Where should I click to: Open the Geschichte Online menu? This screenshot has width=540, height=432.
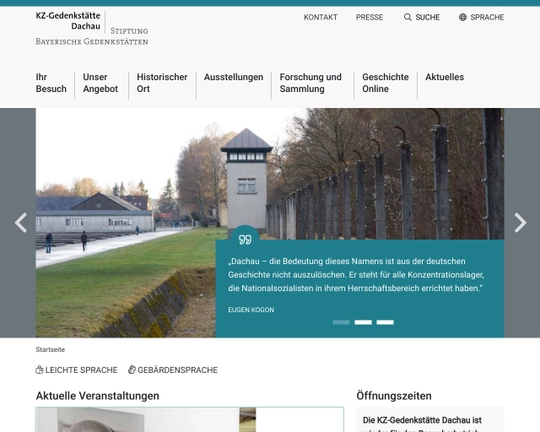pyautogui.click(x=385, y=83)
